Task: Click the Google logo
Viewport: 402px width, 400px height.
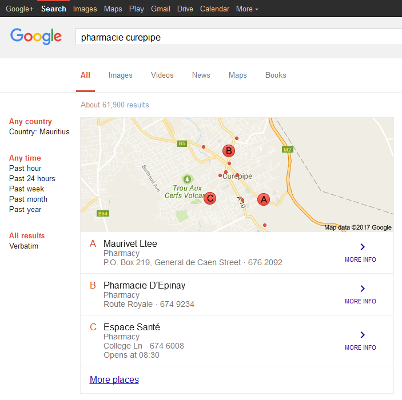Action: click(36, 36)
